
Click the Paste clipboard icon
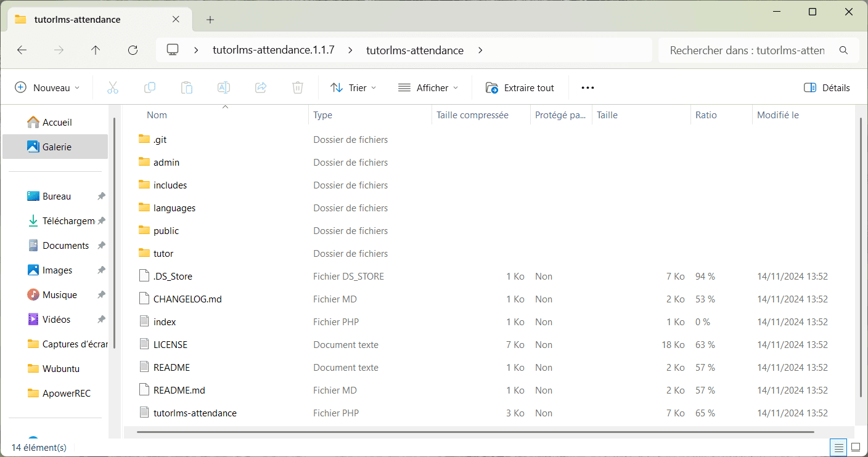187,87
